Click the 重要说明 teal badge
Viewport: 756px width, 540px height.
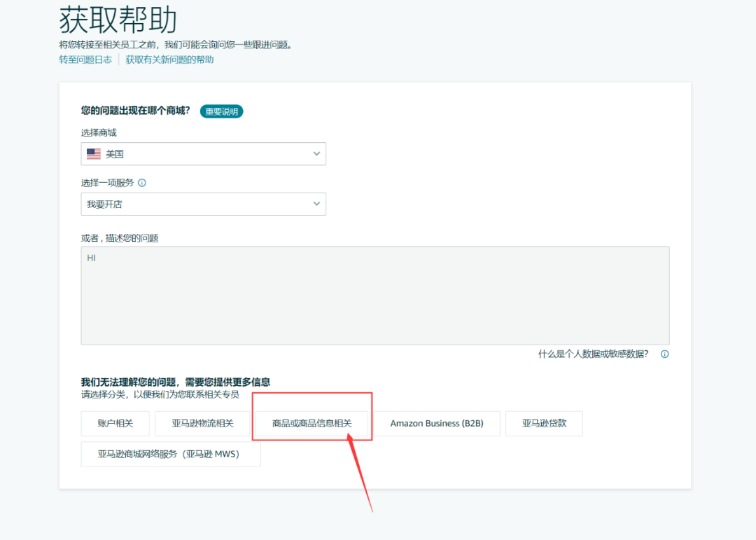pyautogui.click(x=222, y=111)
